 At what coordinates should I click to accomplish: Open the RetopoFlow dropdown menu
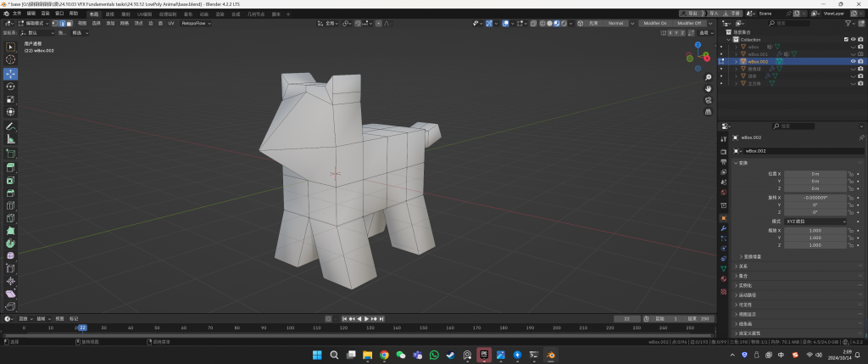pos(196,23)
